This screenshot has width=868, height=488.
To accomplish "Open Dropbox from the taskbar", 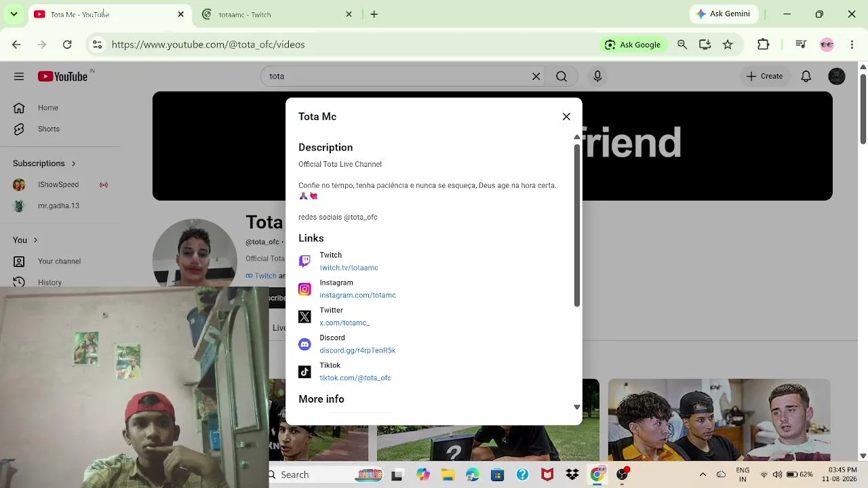I will tap(572, 474).
